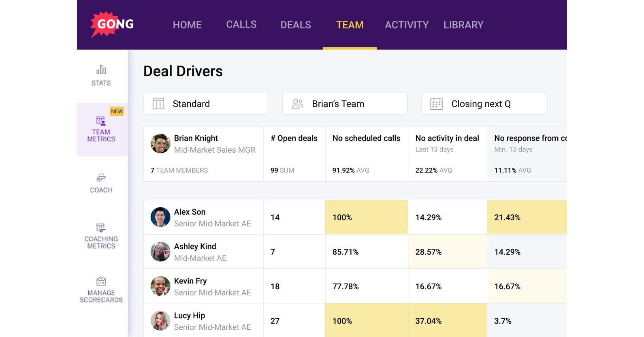Open the Alex Son name link
The width and height of the screenshot is (644, 337).
tap(190, 212)
